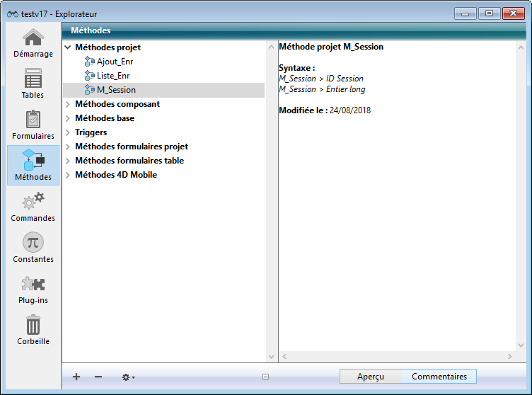Select the Liste_Enr method
Viewport: 532px width, 395px height.
click(x=113, y=76)
